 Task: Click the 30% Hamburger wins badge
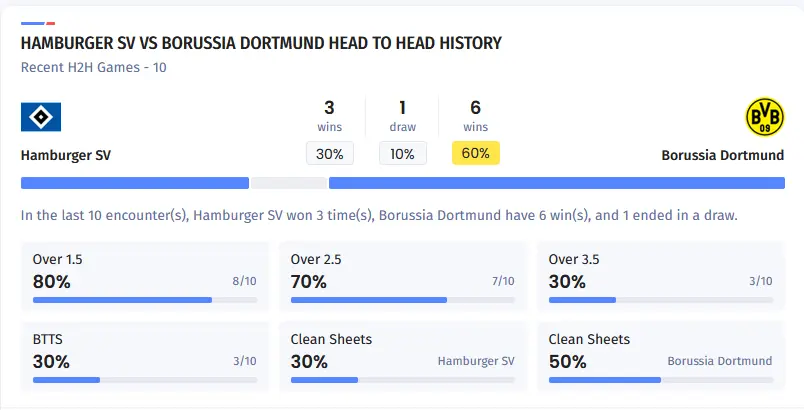pos(329,154)
